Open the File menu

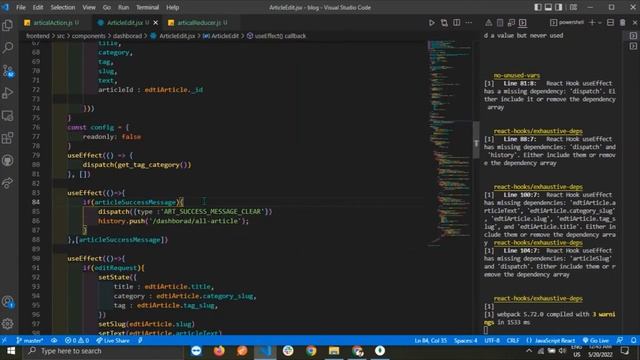[21, 7]
